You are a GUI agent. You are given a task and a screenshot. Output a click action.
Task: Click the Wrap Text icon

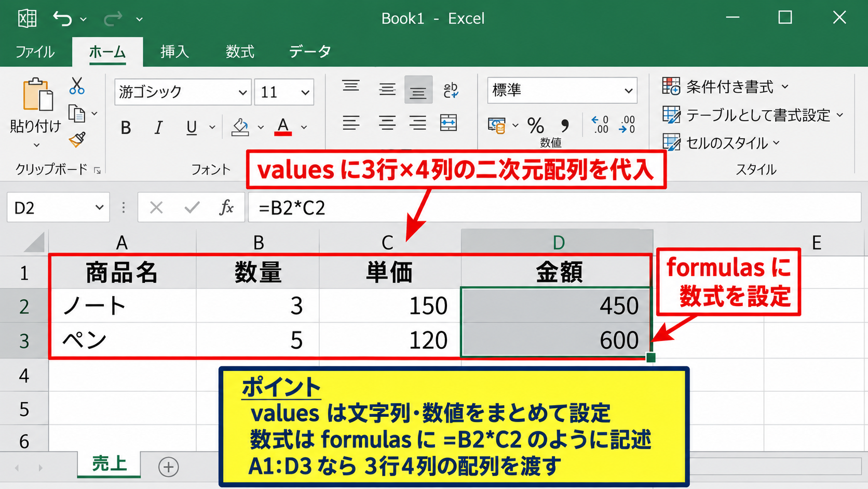(451, 89)
